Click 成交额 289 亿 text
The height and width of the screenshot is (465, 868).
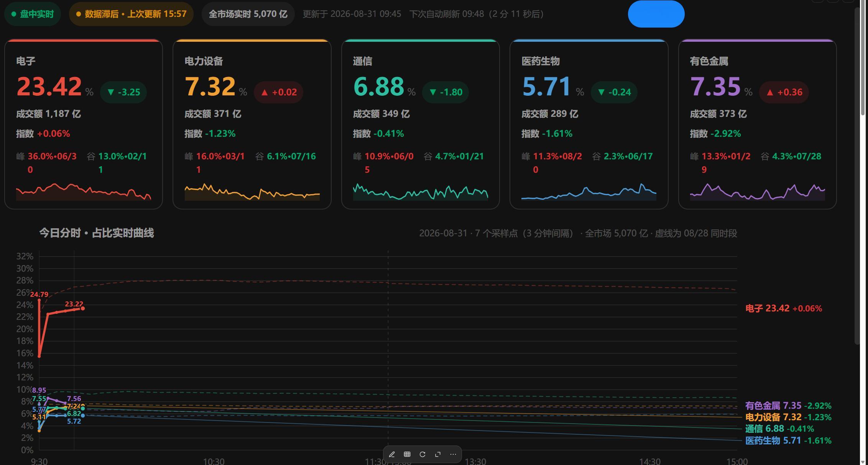550,114
